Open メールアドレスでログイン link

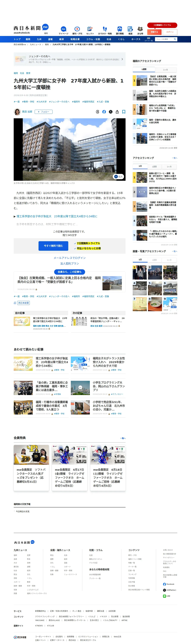coord(70,258)
